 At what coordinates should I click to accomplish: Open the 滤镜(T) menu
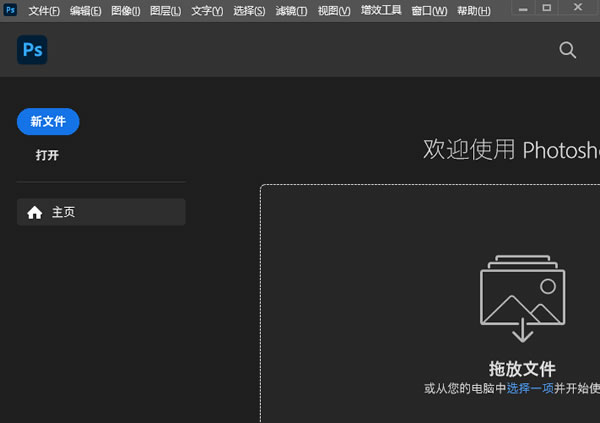pyautogui.click(x=291, y=11)
